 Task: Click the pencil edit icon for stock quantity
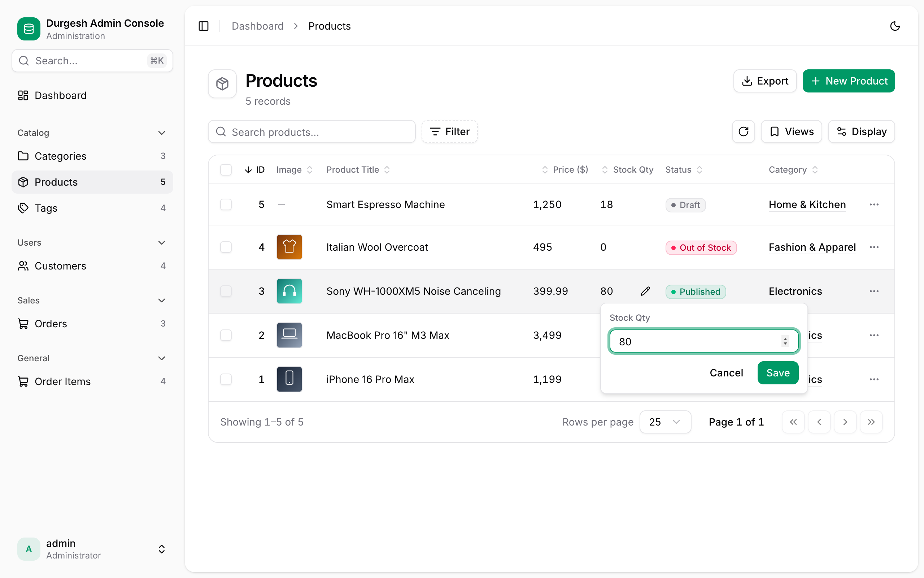click(645, 291)
